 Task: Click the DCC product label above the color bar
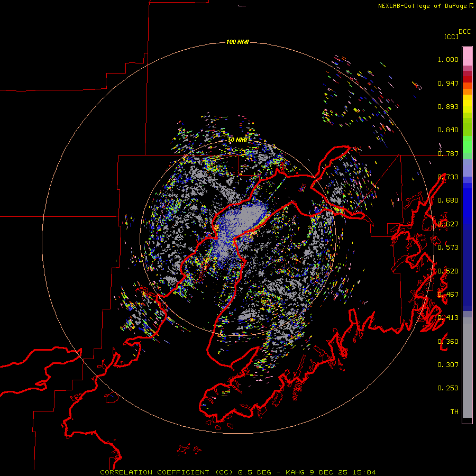[x=465, y=32]
